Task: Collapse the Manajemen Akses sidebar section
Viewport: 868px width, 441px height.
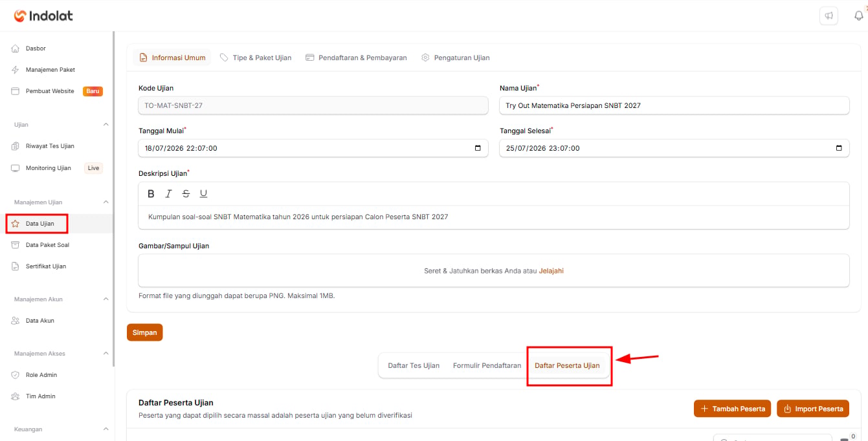Action: coord(106,354)
